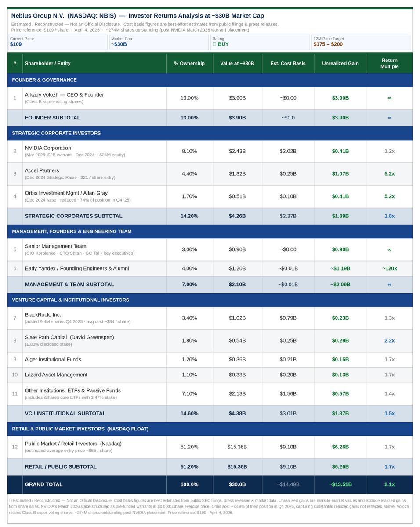This screenshot has height=527, width=420.
Task: Select the 'FOUNDER & GOVERNANCE' section band
Action: pyautogui.click(x=210, y=80)
